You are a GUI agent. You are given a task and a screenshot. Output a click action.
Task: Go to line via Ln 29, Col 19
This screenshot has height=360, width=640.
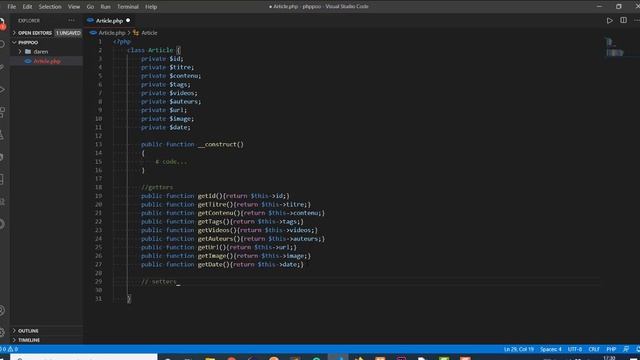tap(518, 349)
